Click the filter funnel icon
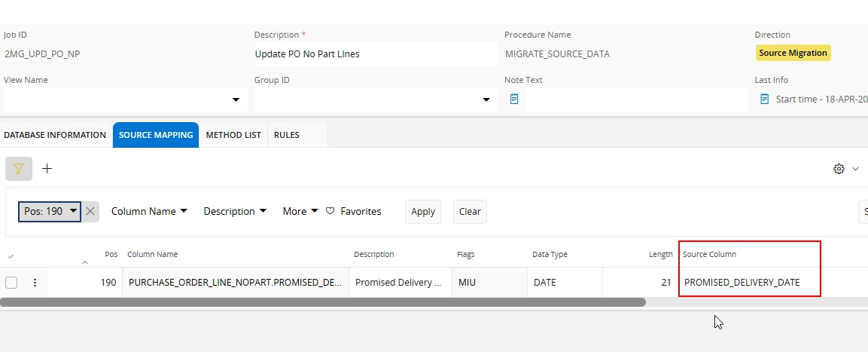This screenshot has width=868, height=352. click(19, 169)
